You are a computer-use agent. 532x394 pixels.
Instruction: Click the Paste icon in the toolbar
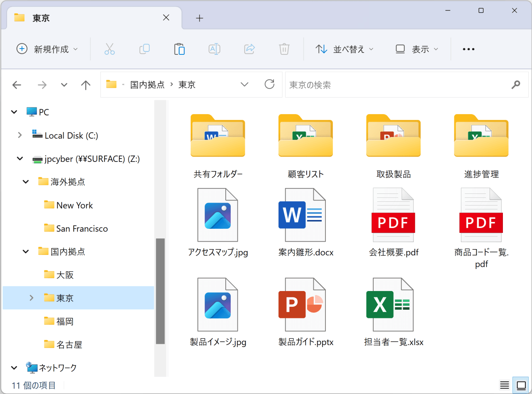click(179, 49)
